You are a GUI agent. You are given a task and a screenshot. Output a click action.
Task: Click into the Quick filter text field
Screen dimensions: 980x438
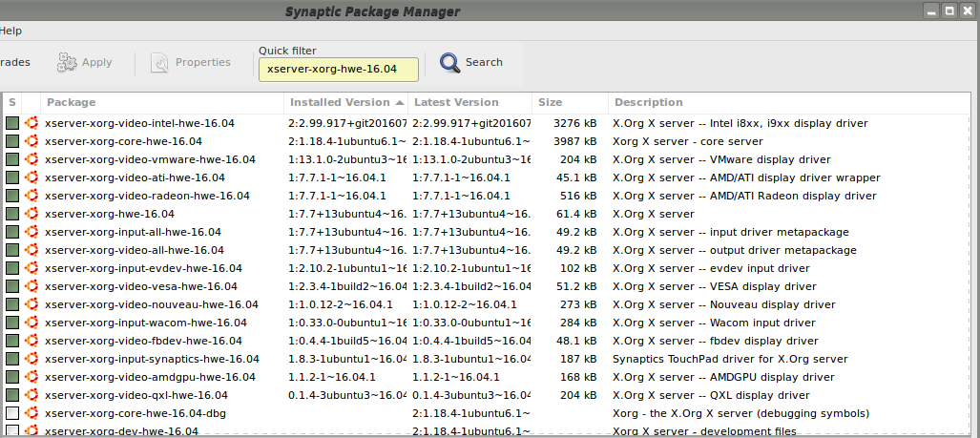(339, 70)
